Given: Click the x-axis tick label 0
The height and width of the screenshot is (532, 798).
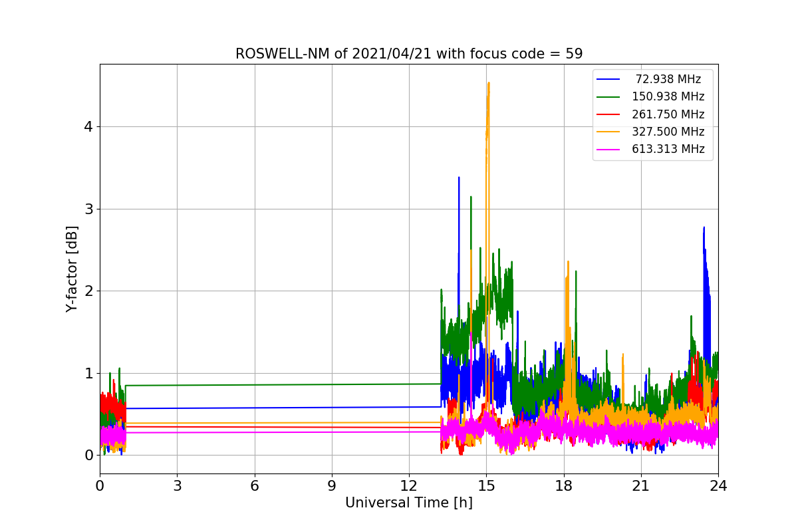Looking at the screenshot, I should pos(100,486).
